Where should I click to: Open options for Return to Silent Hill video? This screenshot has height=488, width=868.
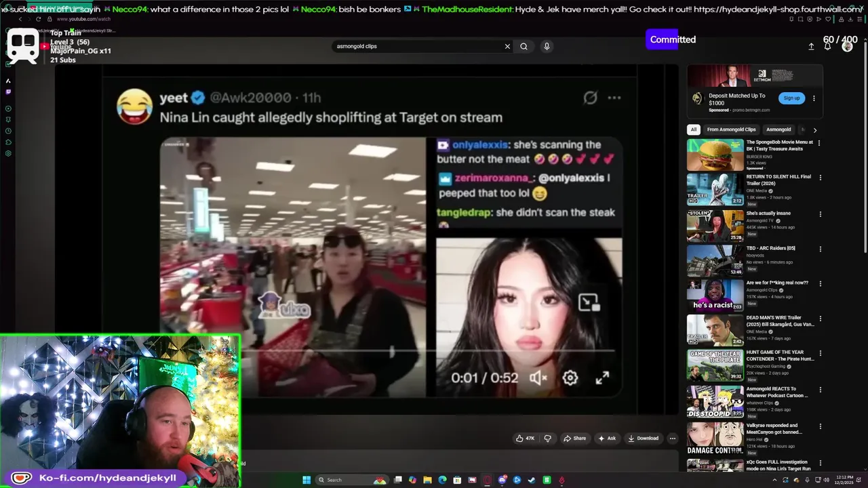821,178
